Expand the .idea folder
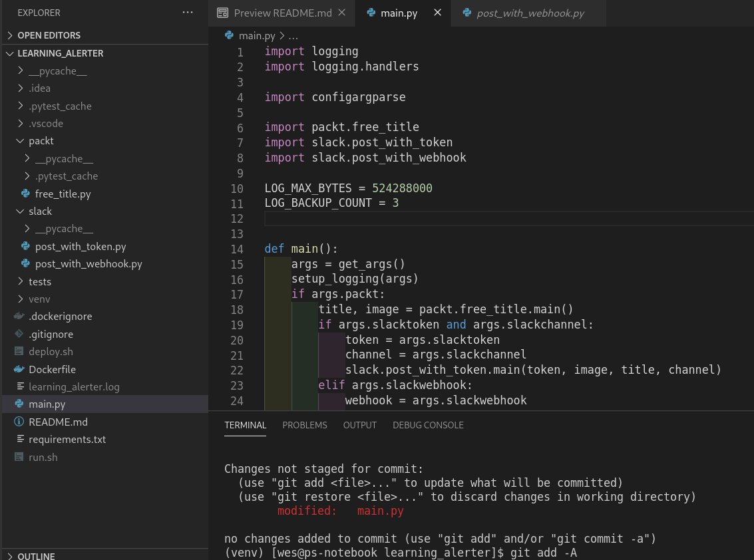The height and width of the screenshot is (560, 754). (x=20, y=88)
